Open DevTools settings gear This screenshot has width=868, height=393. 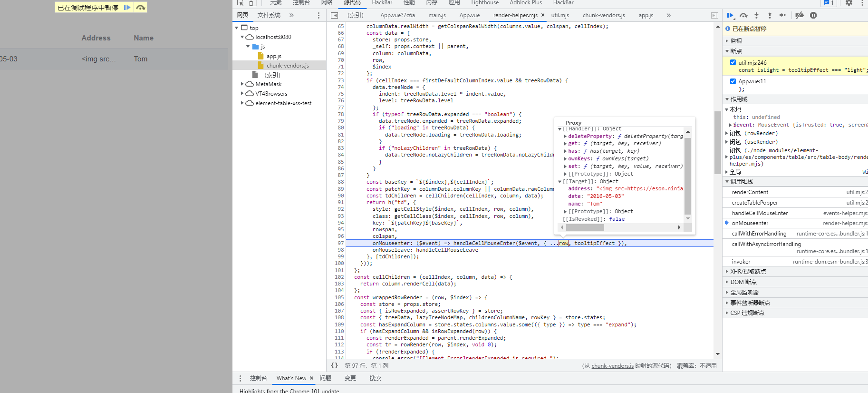point(849,3)
